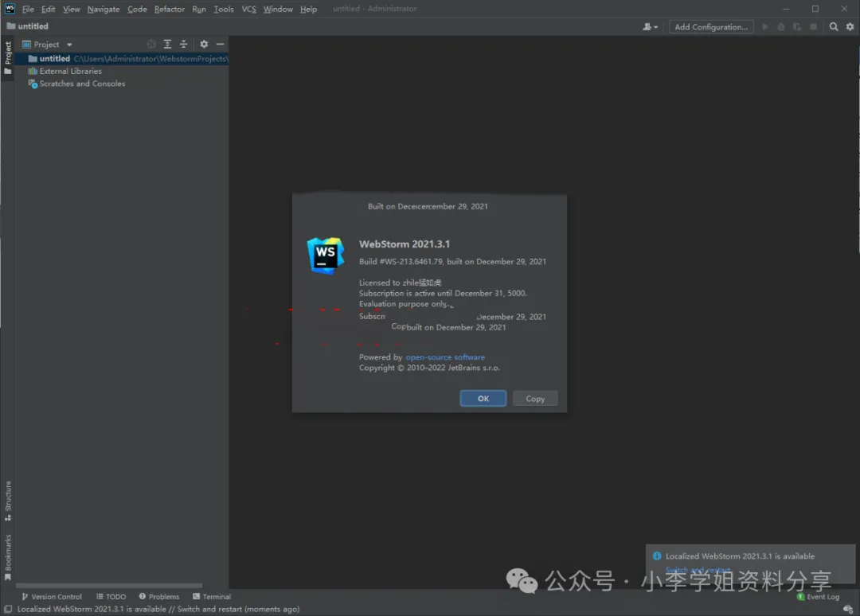Open the Edit menu
This screenshot has height=616, width=860.
point(49,9)
